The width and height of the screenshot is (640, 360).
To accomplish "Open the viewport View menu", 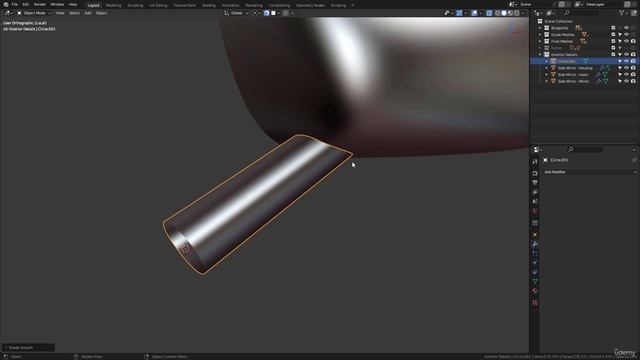I will coord(60,13).
